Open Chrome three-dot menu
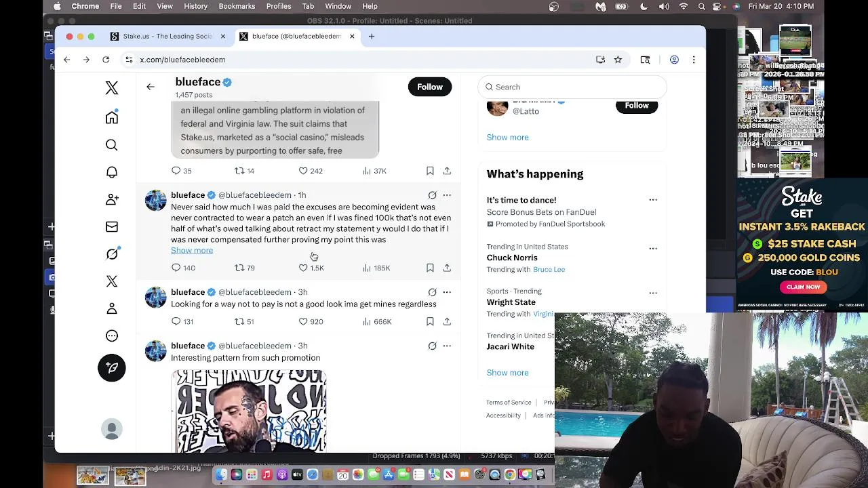 point(694,60)
